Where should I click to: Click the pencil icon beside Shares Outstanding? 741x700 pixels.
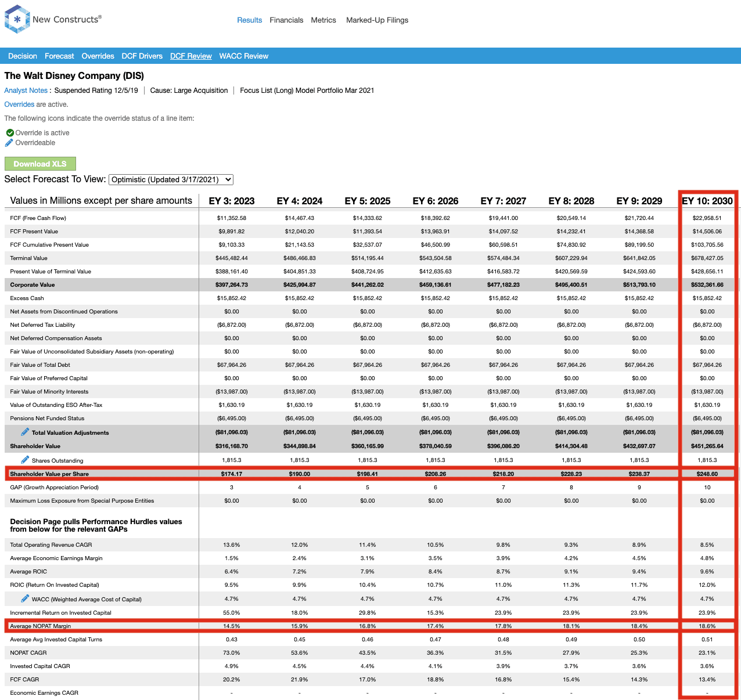click(x=25, y=460)
